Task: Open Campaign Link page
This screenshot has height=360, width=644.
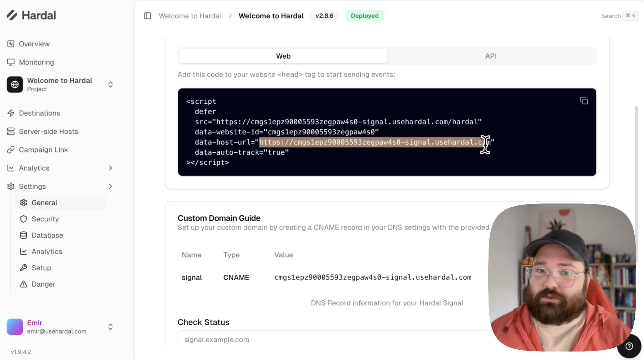Action: pyautogui.click(x=43, y=150)
